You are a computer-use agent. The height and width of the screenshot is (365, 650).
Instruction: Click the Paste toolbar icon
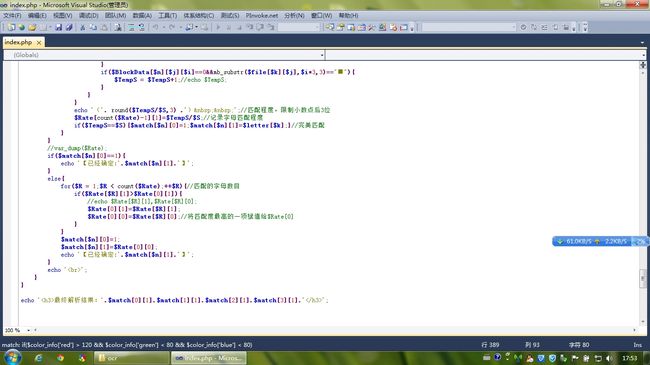pos(104,27)
